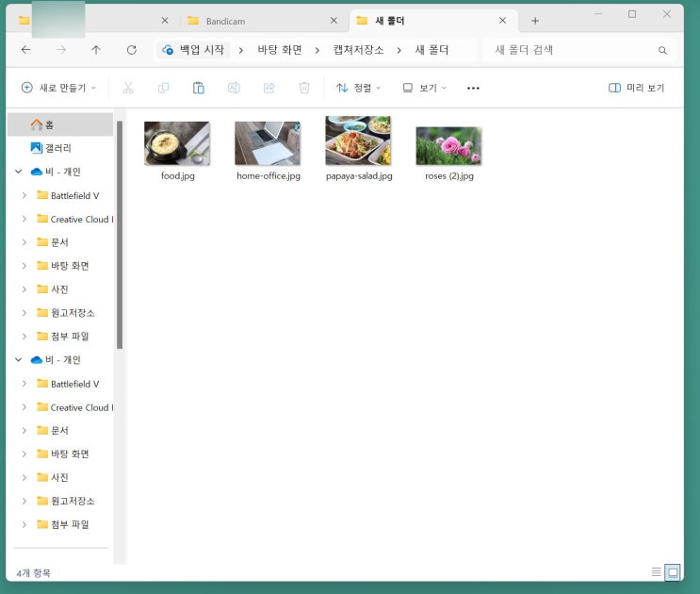This screenshot has width=700, height=594.
Task: Click the 4개 항목 status text
Action: [34, 573]
